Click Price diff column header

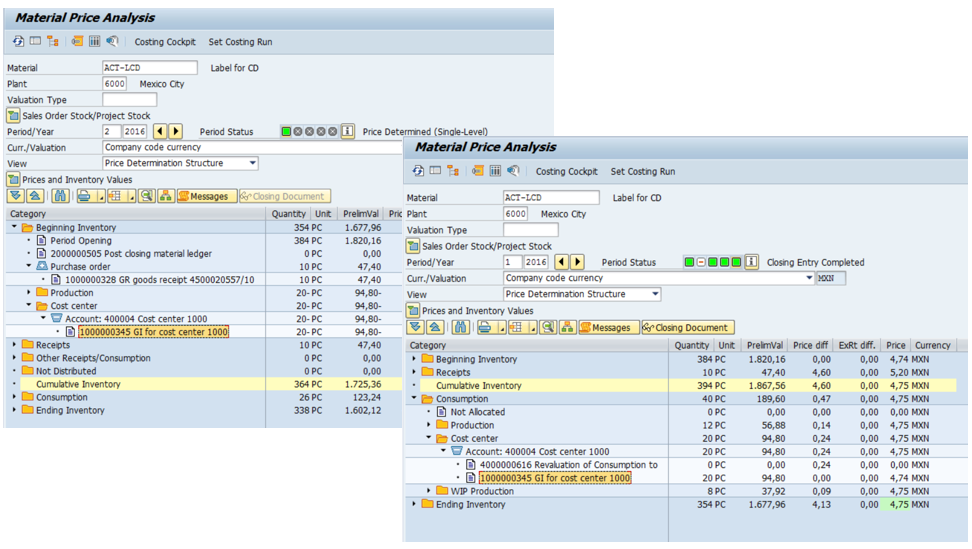point(810,345)
